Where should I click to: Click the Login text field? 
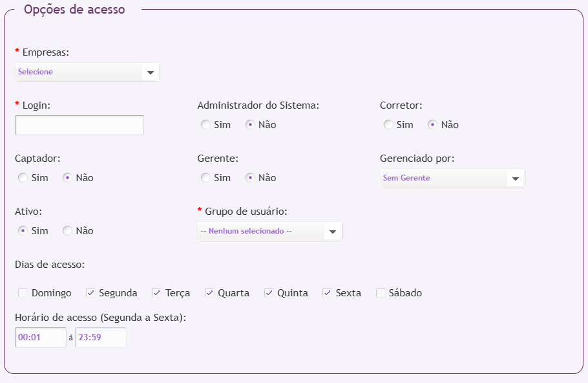pos(79,125)
